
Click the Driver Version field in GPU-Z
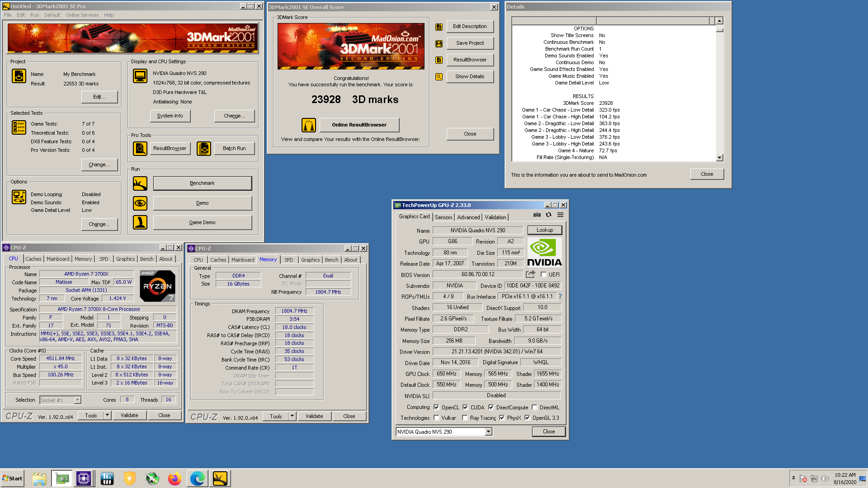coord(497,352)
